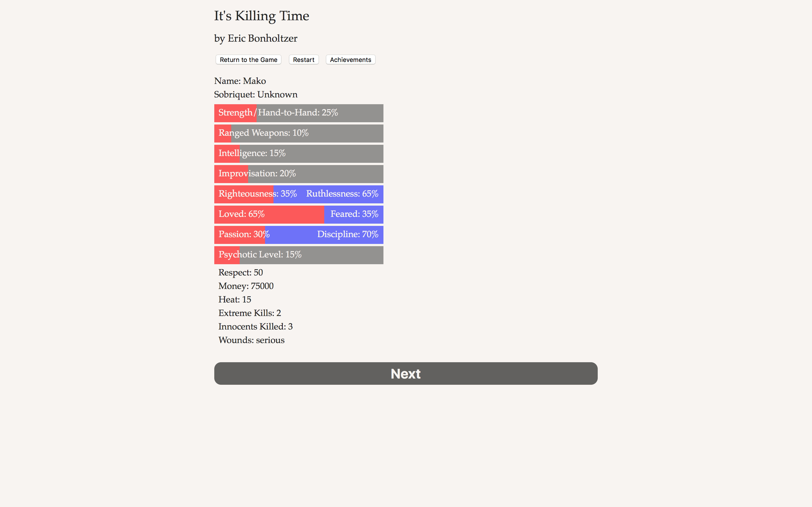The image size is (812, 507).
Task: Click the Ruthlessness section of the bar
Action: (342, 194)
